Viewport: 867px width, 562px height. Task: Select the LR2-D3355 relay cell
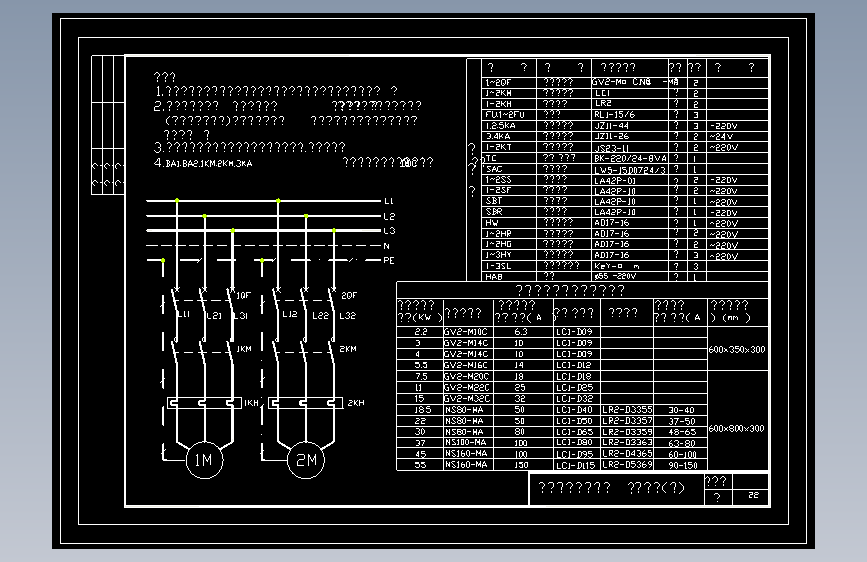click(x=627, y=410)
